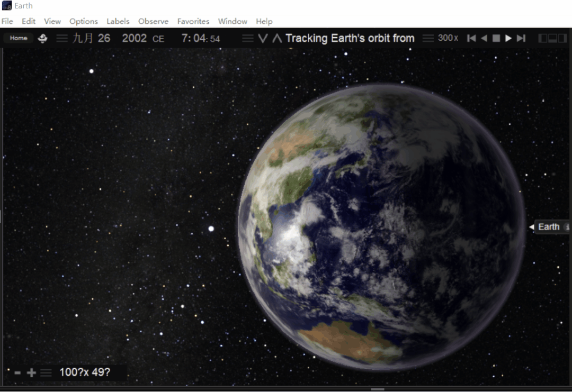Viewport: 572px width, 392px height.
Task: Toggle the right side pane layout icon
Action: [562, 38]
